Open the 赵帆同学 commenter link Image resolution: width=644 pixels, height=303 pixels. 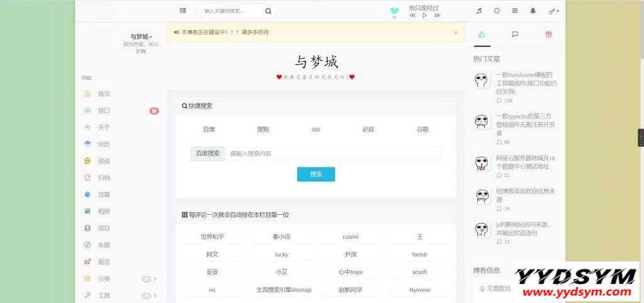point(350,290)
